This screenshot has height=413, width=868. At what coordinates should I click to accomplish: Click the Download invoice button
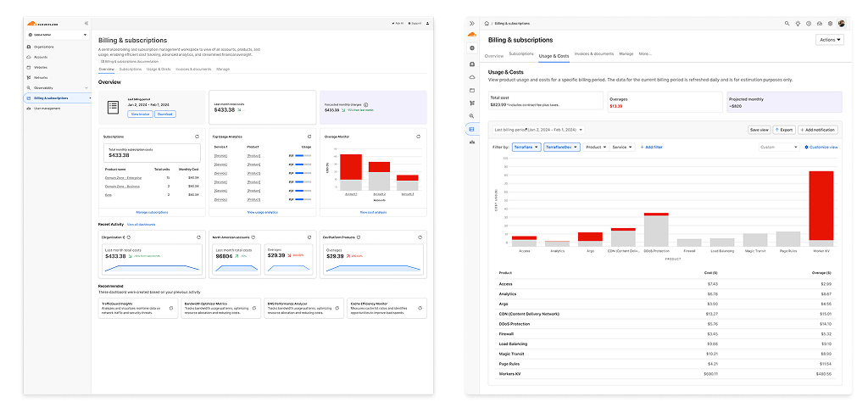click(164, 114)
